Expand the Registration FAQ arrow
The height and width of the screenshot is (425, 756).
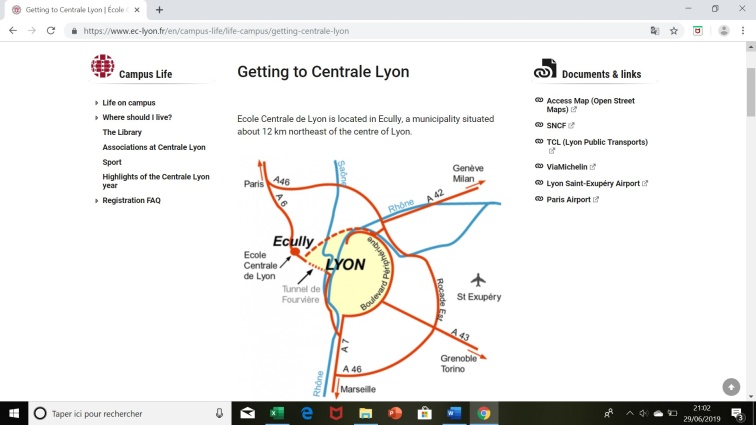[x=96, y=200]
